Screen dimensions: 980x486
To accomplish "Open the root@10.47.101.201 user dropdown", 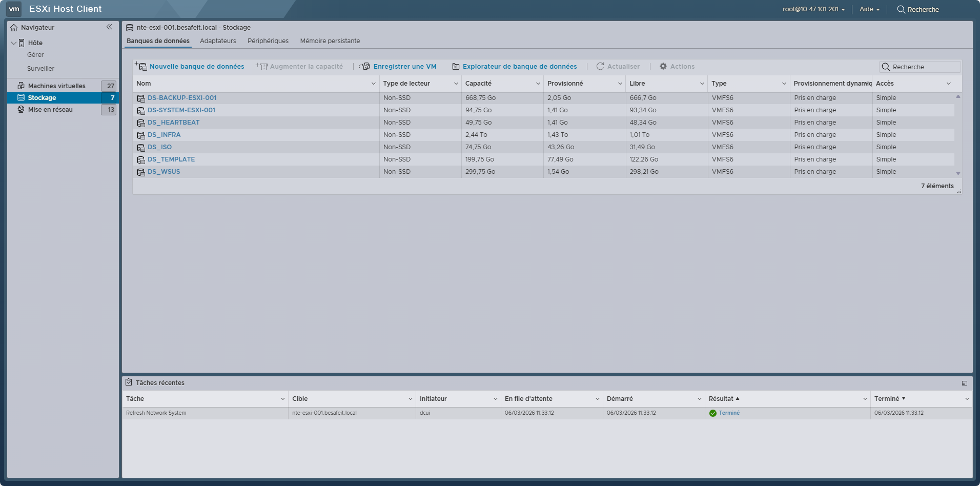I will [x=814, y=9].
